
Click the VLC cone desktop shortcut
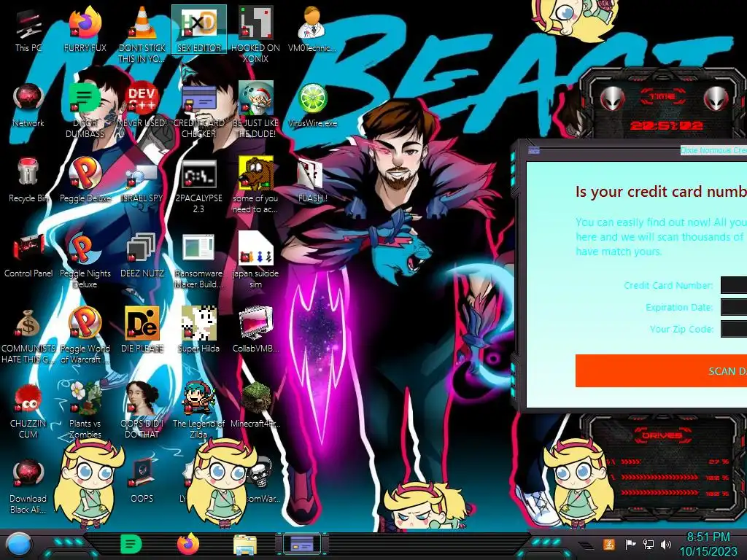coord(142,34)
